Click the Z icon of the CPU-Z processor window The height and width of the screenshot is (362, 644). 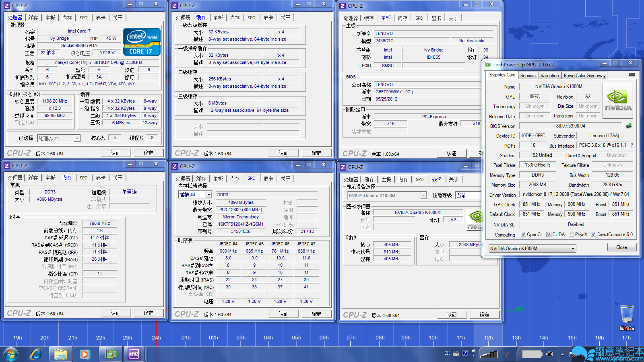6,6
